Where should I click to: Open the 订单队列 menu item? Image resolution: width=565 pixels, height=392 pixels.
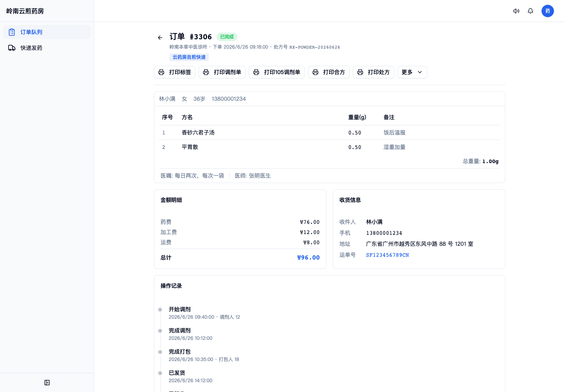(47, 32)
